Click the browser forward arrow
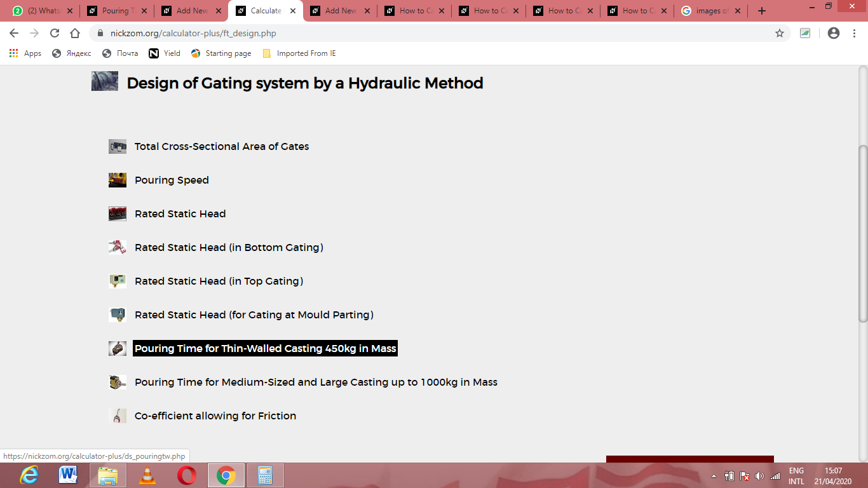Screen dimensions: 868x488 pyautogui.click(x=34, y=33)
